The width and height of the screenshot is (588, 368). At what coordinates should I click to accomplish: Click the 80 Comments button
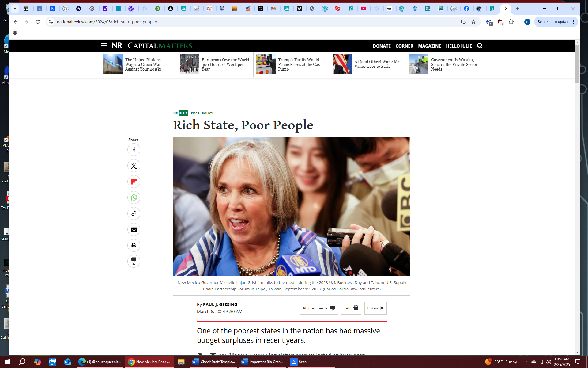coord(319,308)
